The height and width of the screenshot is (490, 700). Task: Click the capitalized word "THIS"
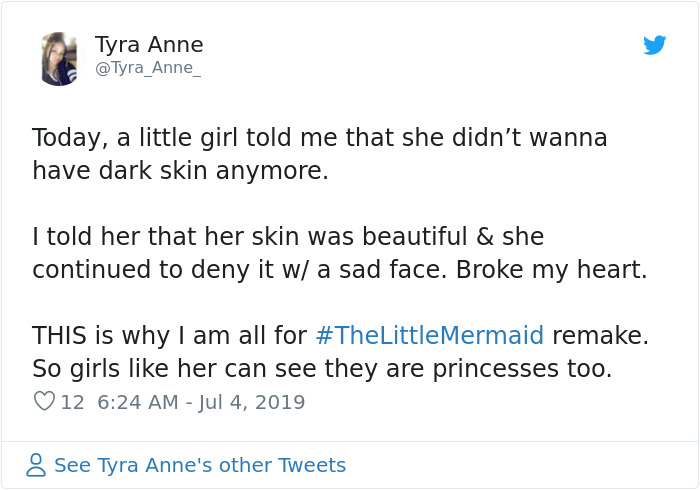click(60, 335)
